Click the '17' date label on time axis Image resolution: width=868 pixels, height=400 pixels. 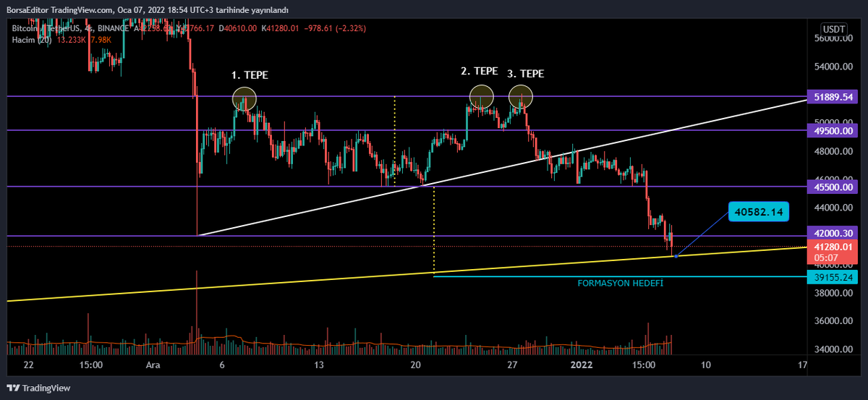click(x=802, y=365)
